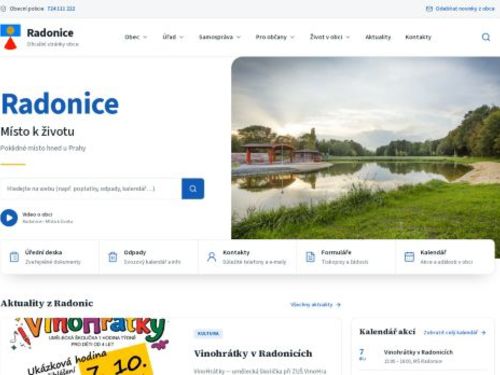500x375 pixels.
Task: Open Vinohrátky v Radonicích calendar event
Action: tap(418, 352)
